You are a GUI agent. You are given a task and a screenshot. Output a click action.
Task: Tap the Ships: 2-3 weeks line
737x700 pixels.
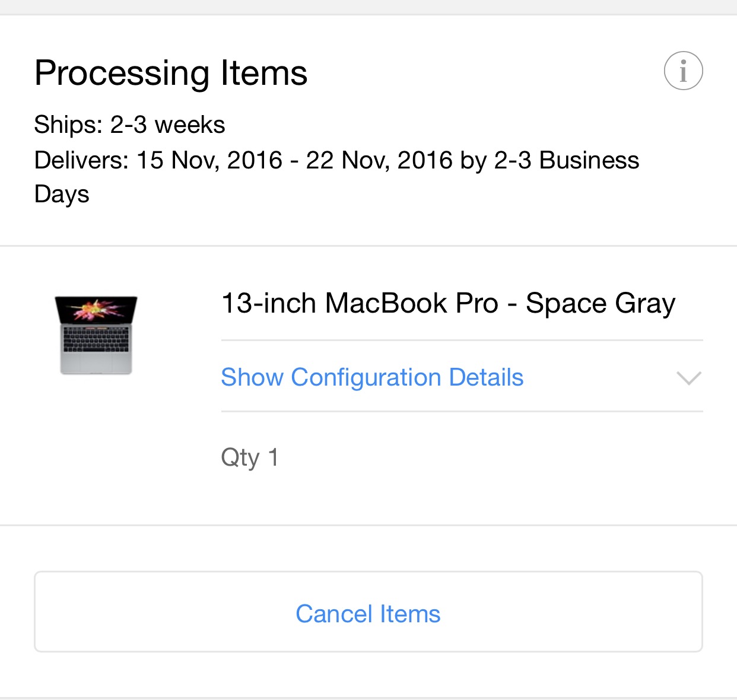tap(129, 125)
